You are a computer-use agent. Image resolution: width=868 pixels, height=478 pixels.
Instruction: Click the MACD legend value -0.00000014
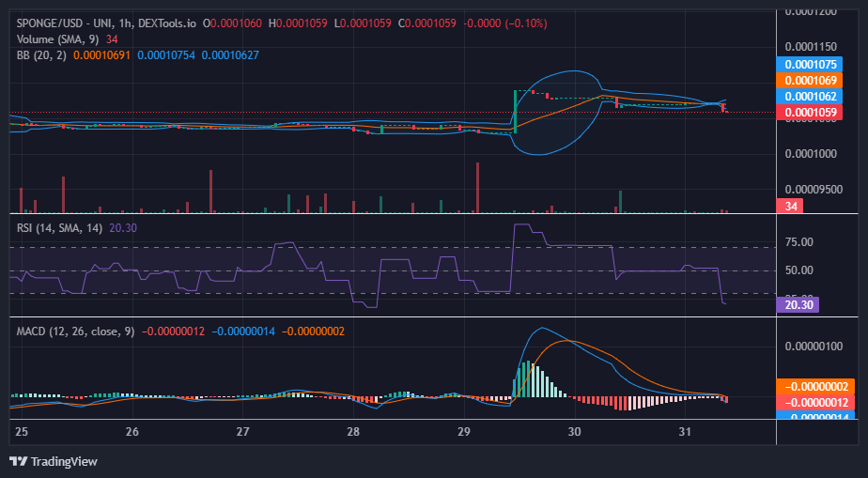coord(243,332)
